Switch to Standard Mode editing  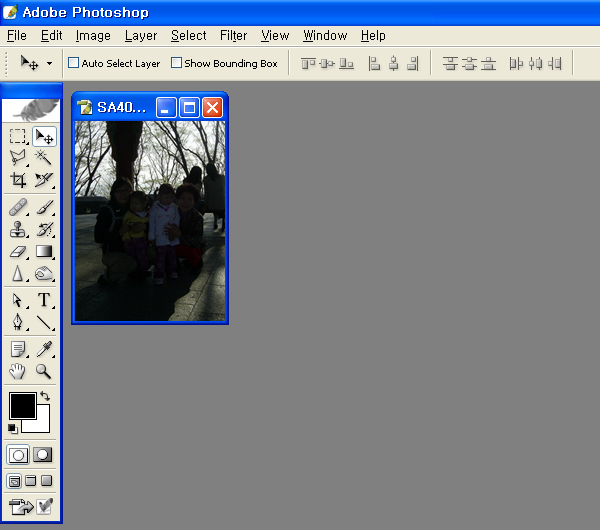click(18, 455)
